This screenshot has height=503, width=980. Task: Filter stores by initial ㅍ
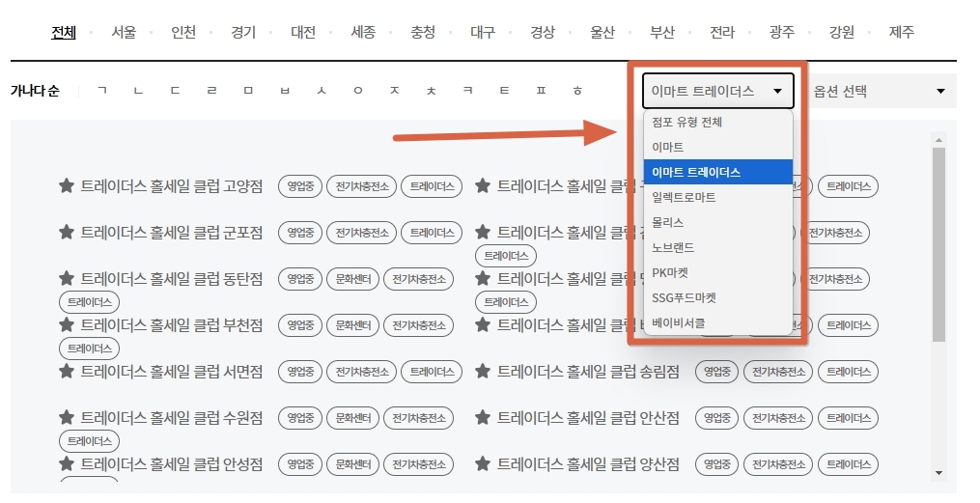[x=541, y=91]
